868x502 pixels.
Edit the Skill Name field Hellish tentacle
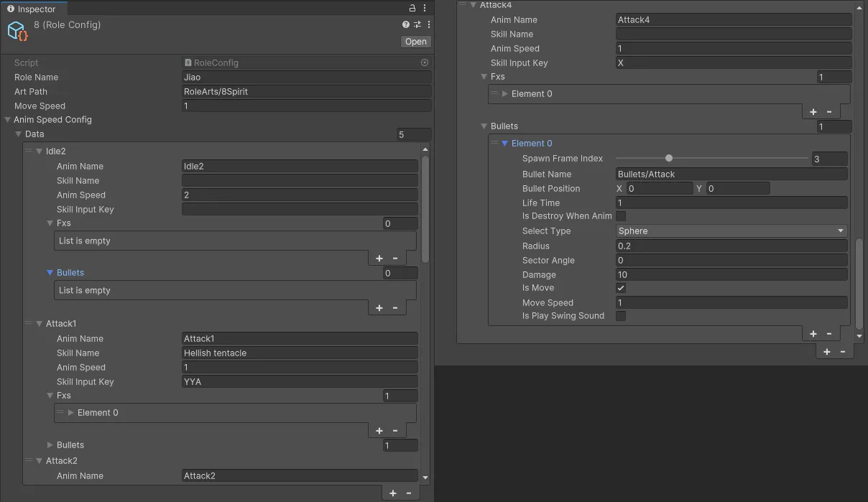point(300,353)
